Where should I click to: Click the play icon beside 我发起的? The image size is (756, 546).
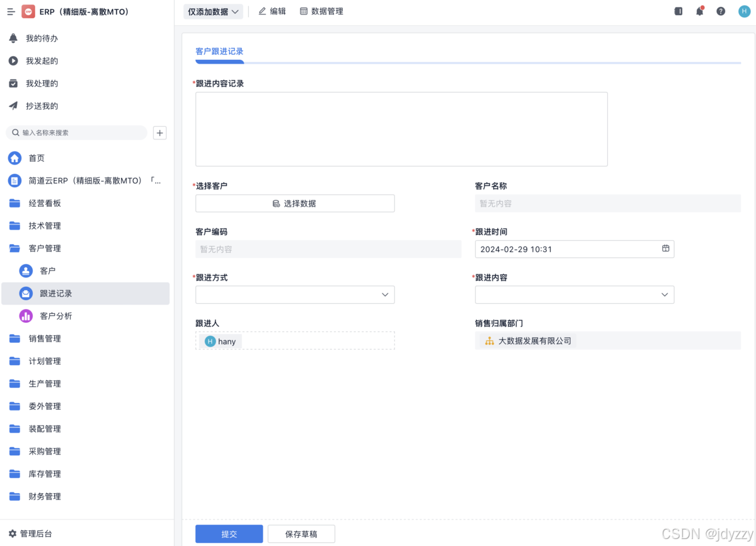13,61
